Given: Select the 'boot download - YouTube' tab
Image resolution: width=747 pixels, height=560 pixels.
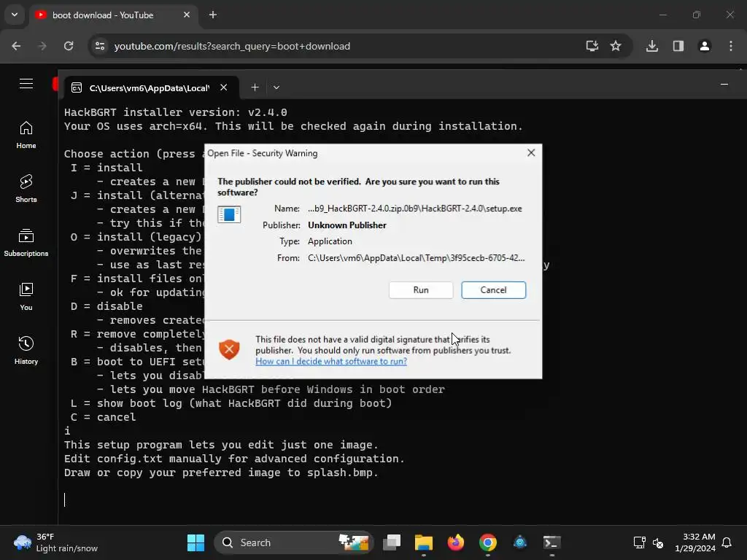Looking at the screenshot, I should point(102,15).
